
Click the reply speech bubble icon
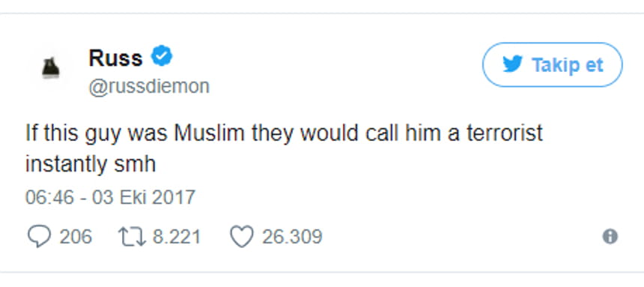coord(40,238)
